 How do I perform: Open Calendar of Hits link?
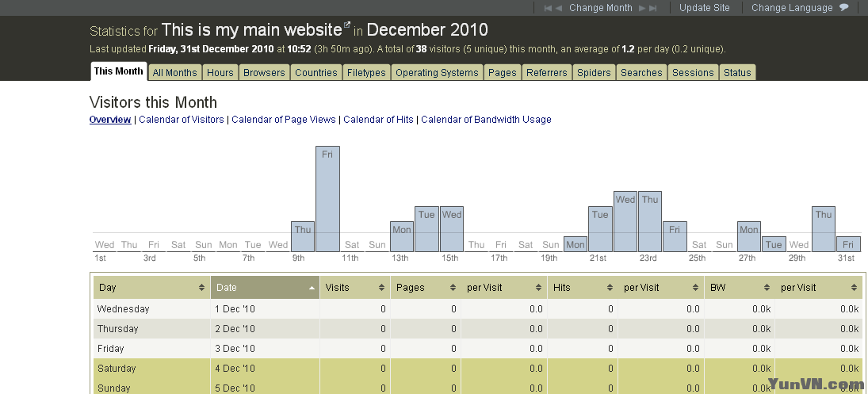(379, 120)
